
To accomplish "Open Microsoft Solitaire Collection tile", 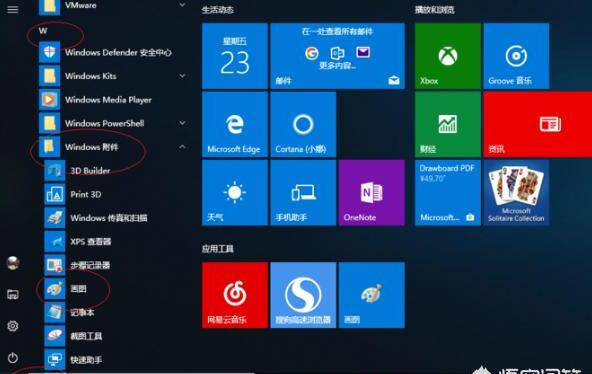I will [x=516, y=192].
